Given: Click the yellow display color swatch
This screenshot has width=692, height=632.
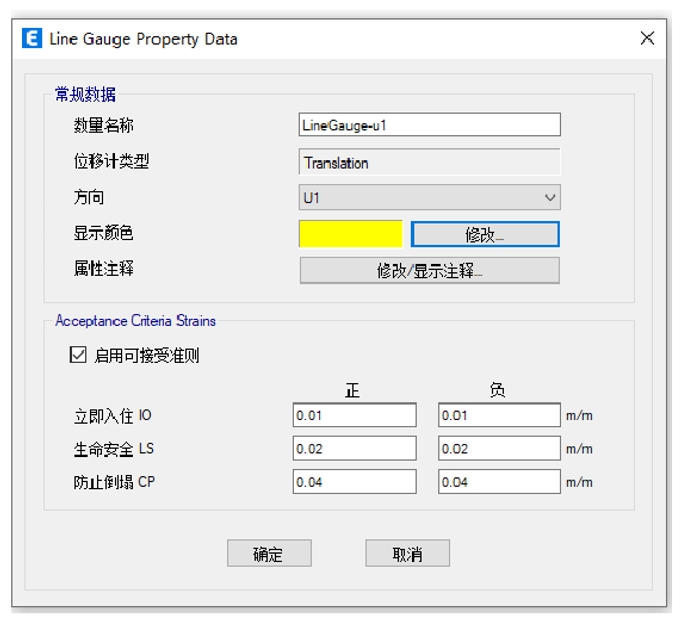Looking at the screenshot, I should pos(350,234).
